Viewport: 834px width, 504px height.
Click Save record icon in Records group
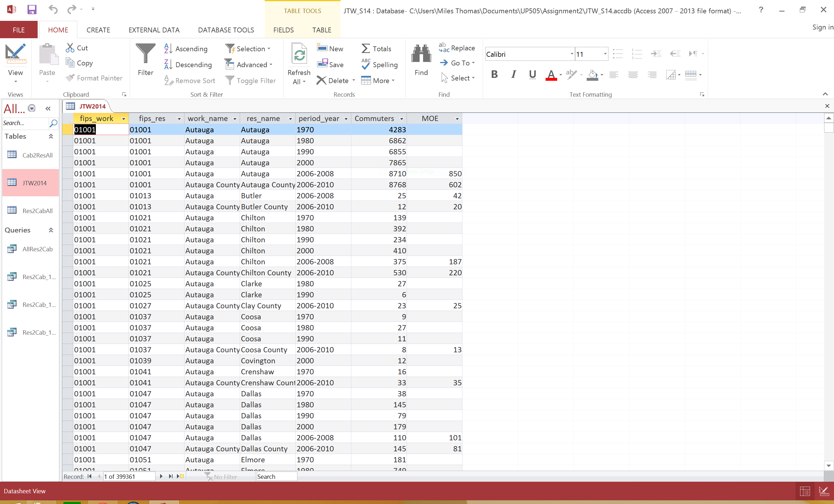[x=323, y=64]
